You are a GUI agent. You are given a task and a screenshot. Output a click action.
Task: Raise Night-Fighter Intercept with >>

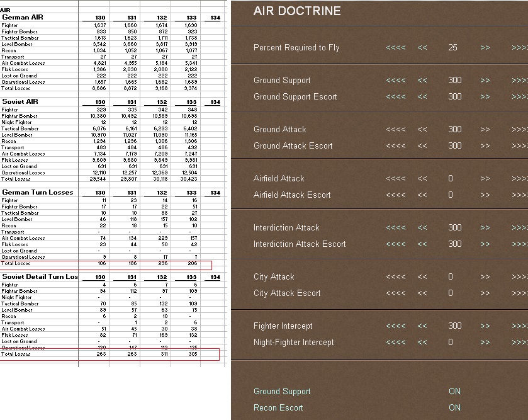485,343
